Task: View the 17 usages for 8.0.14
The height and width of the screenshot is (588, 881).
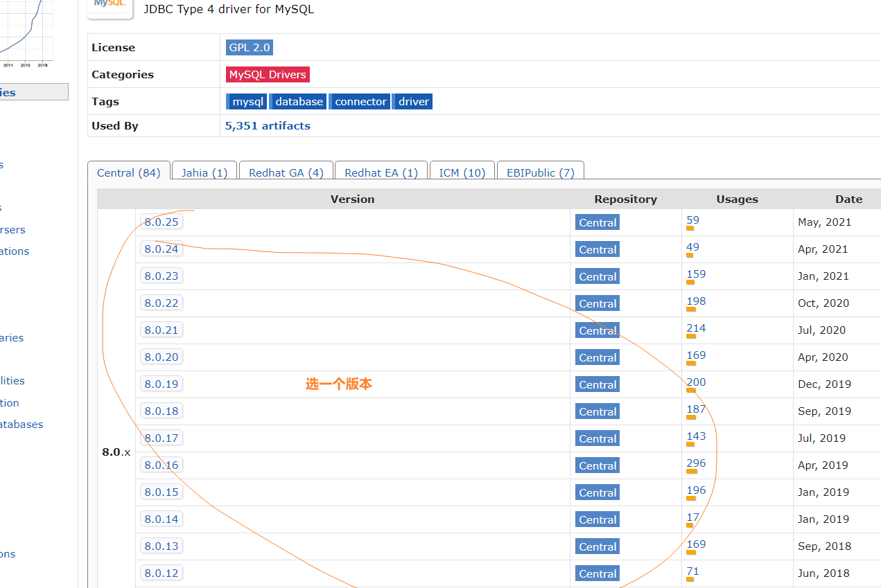Action: (x=693, y=517)
